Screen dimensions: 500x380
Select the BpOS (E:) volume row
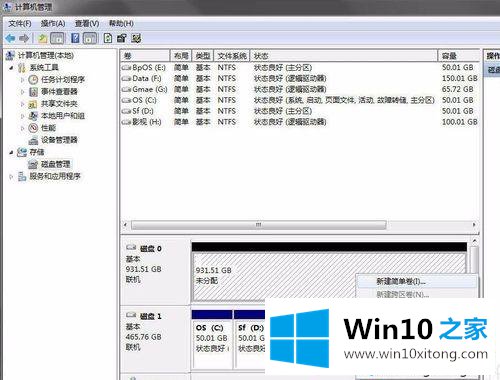click(300, 68)
